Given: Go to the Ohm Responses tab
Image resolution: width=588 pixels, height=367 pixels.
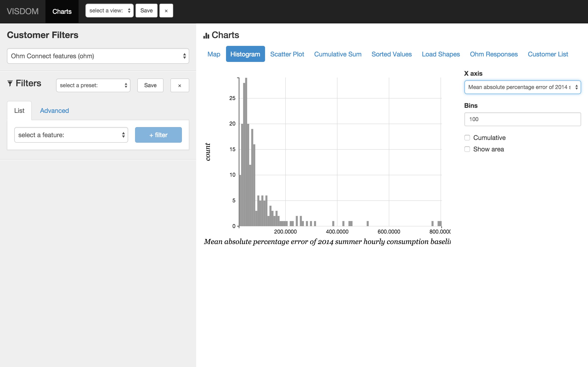Looking at the screenshot, I should pos(493,54).
